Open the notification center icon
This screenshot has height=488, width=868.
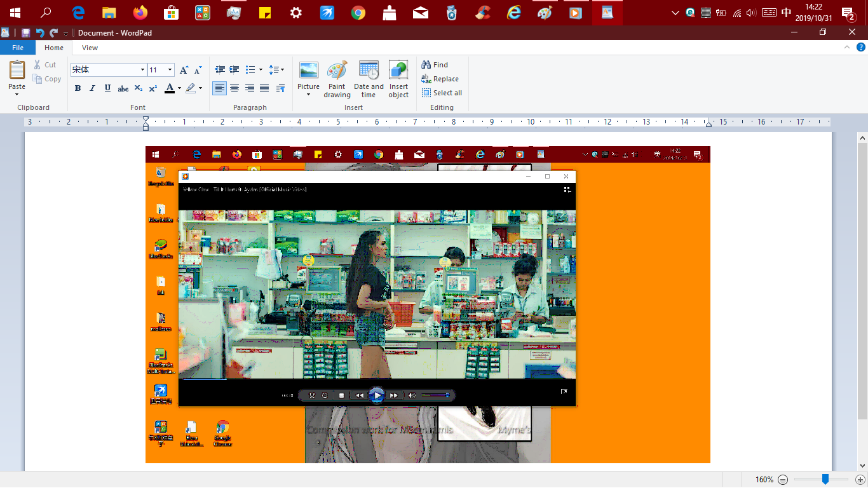click(847, 13)
